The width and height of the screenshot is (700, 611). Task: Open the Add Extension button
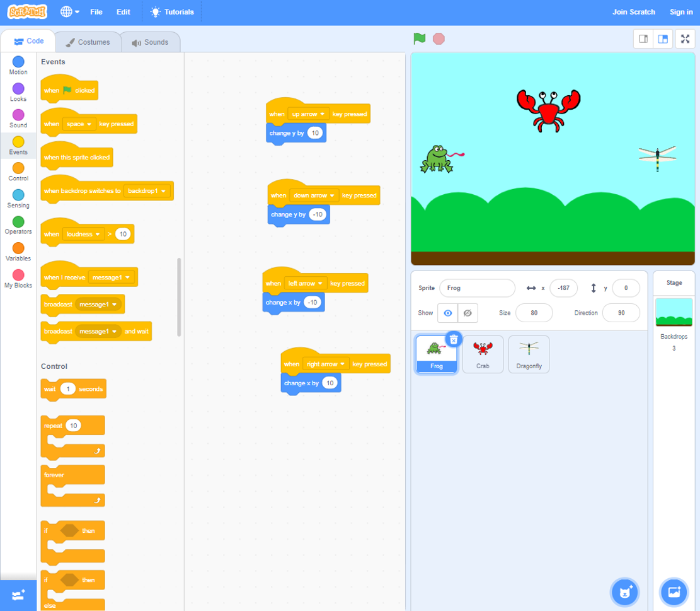18,595
